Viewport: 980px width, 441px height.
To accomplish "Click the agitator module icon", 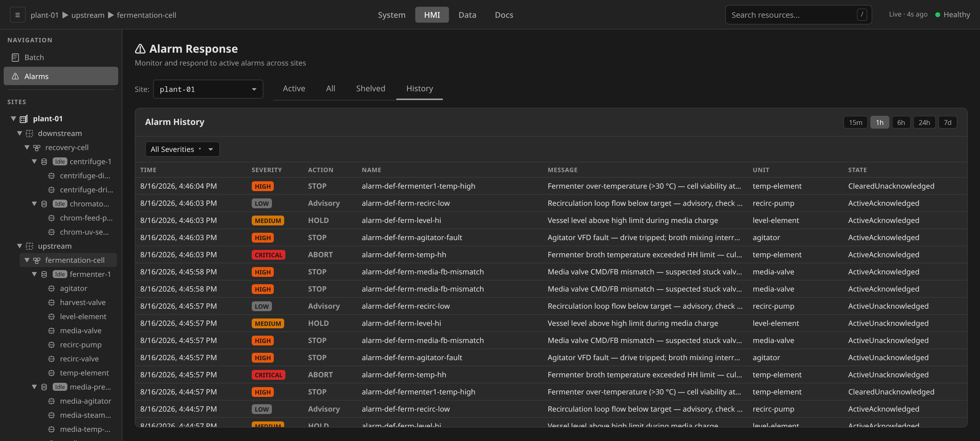I will pos(51,288).
